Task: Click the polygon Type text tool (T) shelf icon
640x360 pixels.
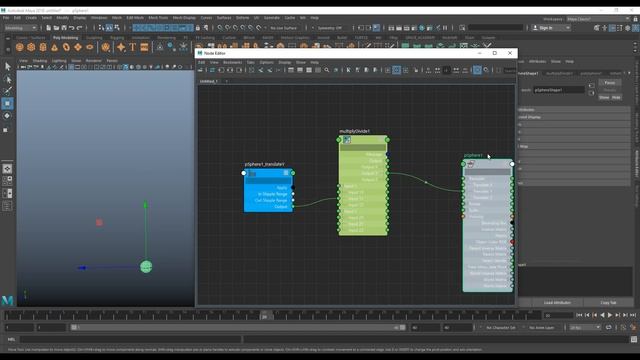Action: (x=133, y=47)
